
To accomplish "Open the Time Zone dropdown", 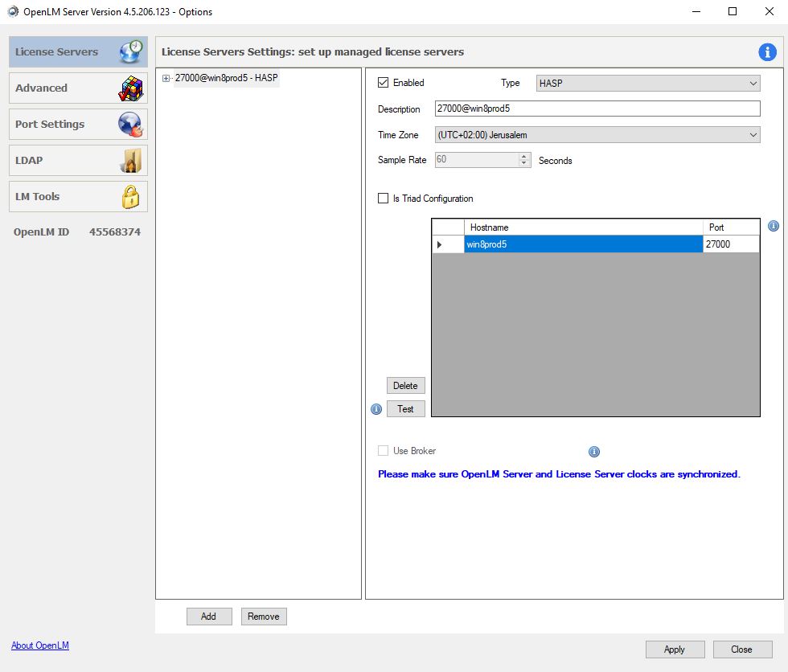I will coord(597,135).
